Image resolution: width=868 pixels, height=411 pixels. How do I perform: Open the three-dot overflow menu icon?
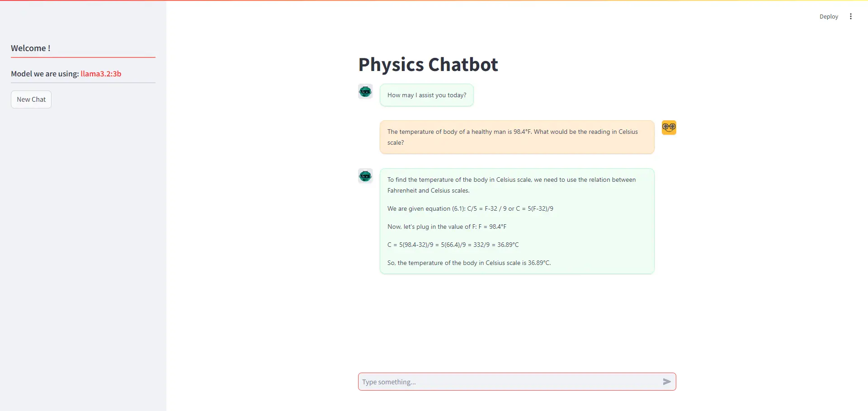pos(851,16)
